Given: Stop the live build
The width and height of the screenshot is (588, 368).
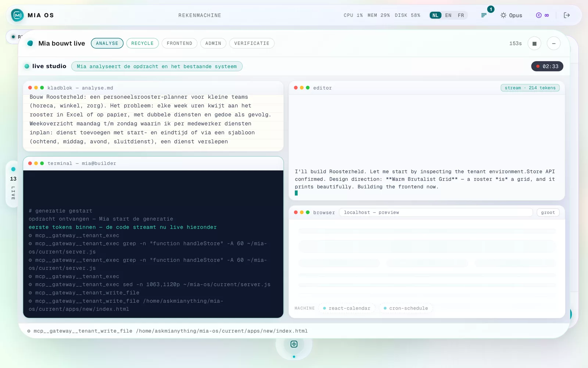Looking at the screenshot, I should pos(534,43).
